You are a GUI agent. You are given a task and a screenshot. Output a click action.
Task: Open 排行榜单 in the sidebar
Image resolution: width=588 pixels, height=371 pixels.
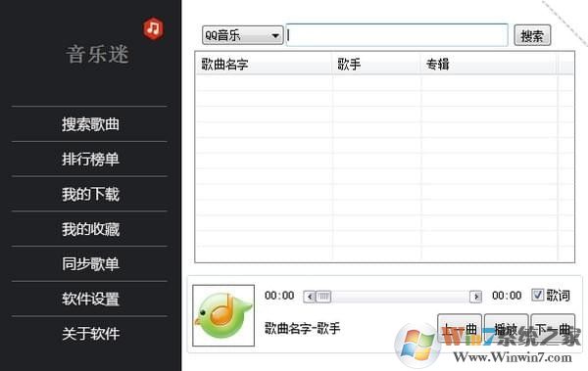[90, 159]
